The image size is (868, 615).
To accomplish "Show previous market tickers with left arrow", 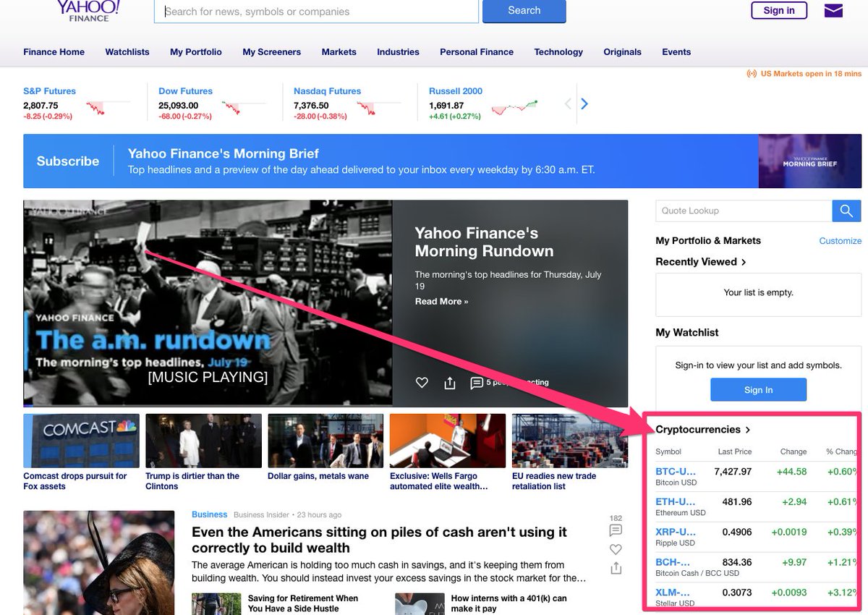I will pyautogui.click(x=568, y=104).
